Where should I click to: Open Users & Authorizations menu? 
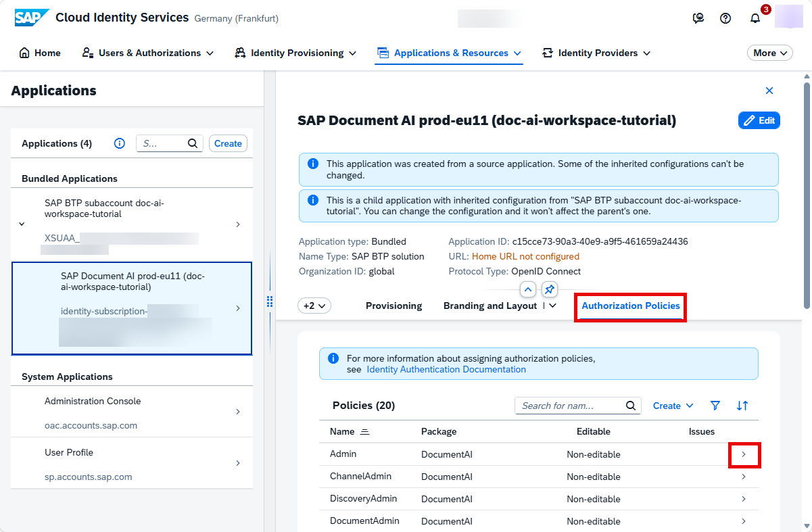click(147, 53)
